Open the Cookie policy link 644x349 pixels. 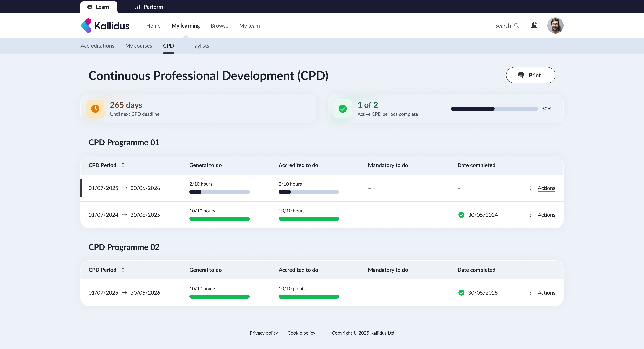click(301, 333)
